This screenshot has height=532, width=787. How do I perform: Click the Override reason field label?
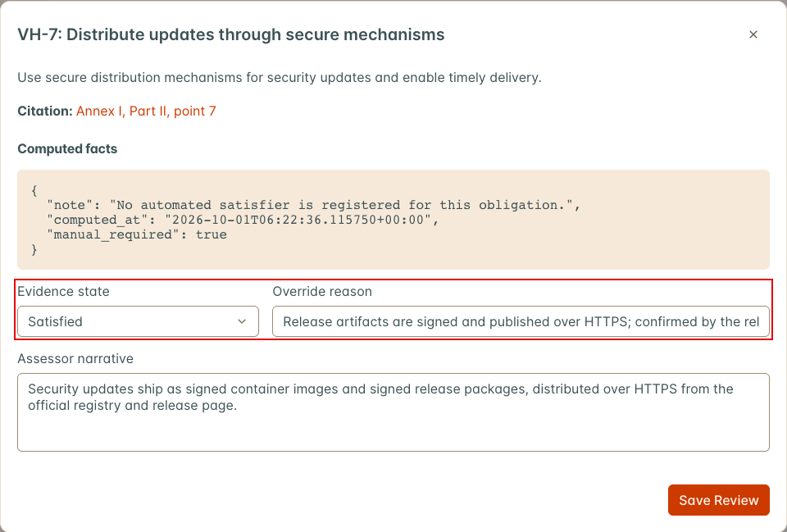322,292
